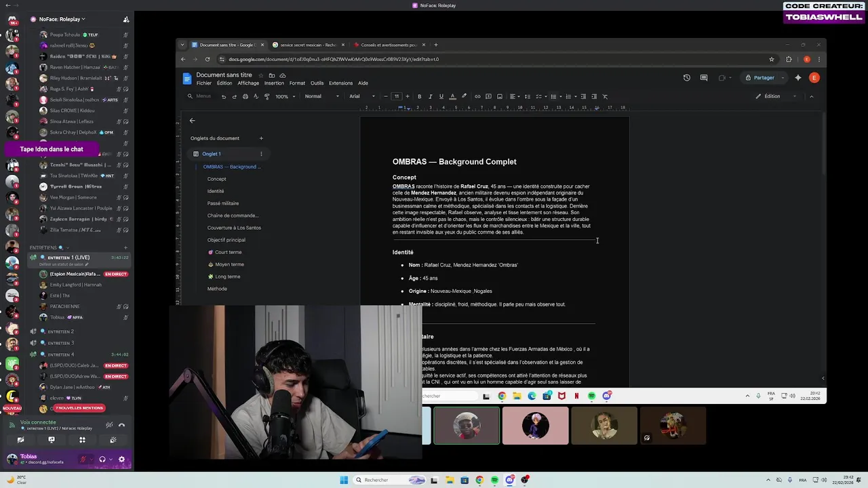Viewport: 868px width, 488px height.
Task: Jump to Concept in outline
Action: [x=216, y=179]
